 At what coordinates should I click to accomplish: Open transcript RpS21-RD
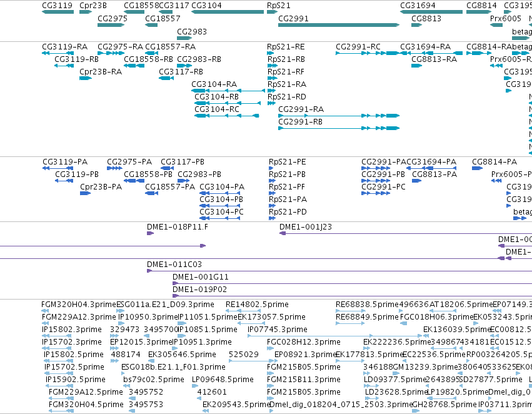(x=287, y=97)
